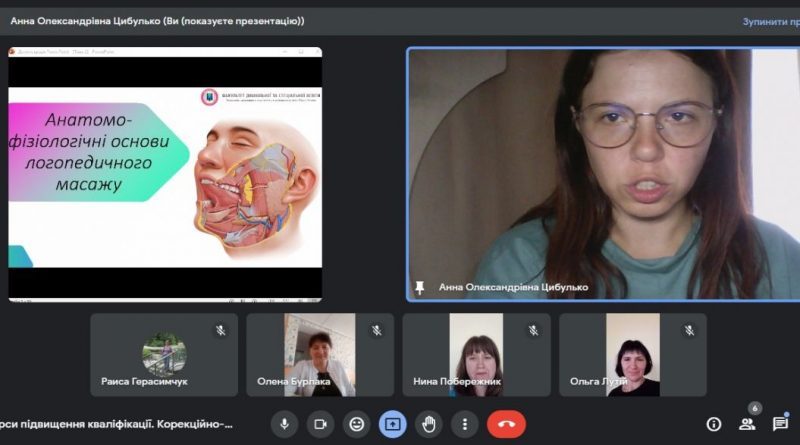
Task: Open the chat messages icon
Action: pyautogui.click(x=780, y=424)
